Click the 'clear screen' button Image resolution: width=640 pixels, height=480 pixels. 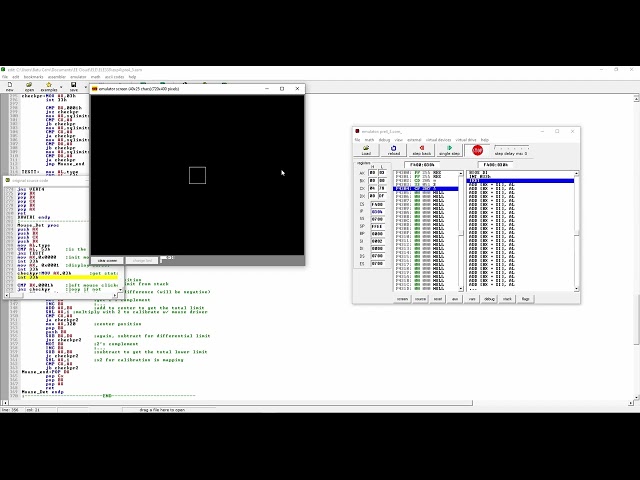107,260
